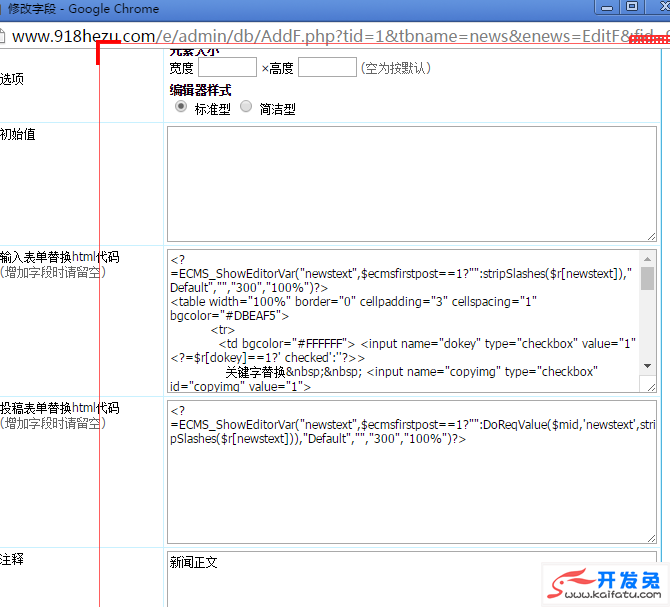Viewport: 670px width, 607px height.
Task: Close the Chrome window
Action: [x=660, y=7]
